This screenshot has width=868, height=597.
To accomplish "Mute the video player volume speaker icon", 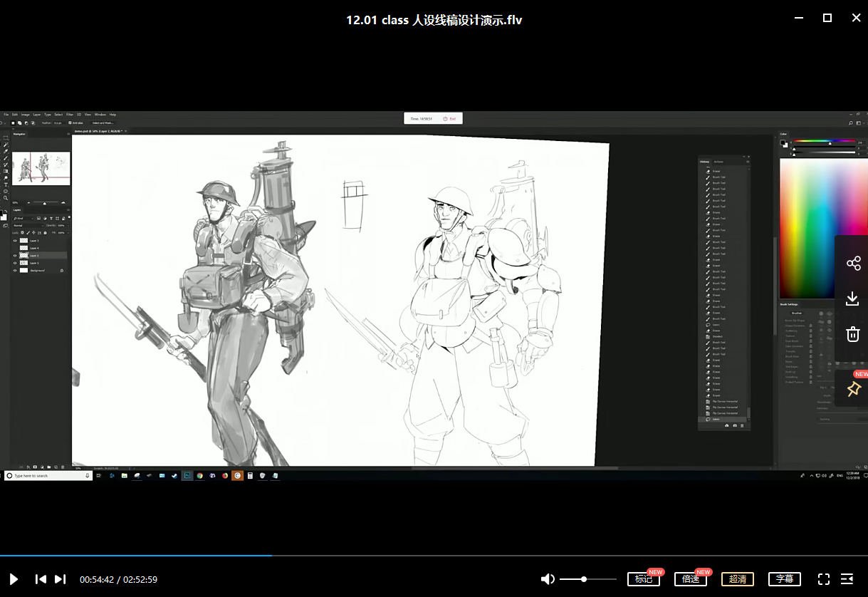I will tap(547, 579).
